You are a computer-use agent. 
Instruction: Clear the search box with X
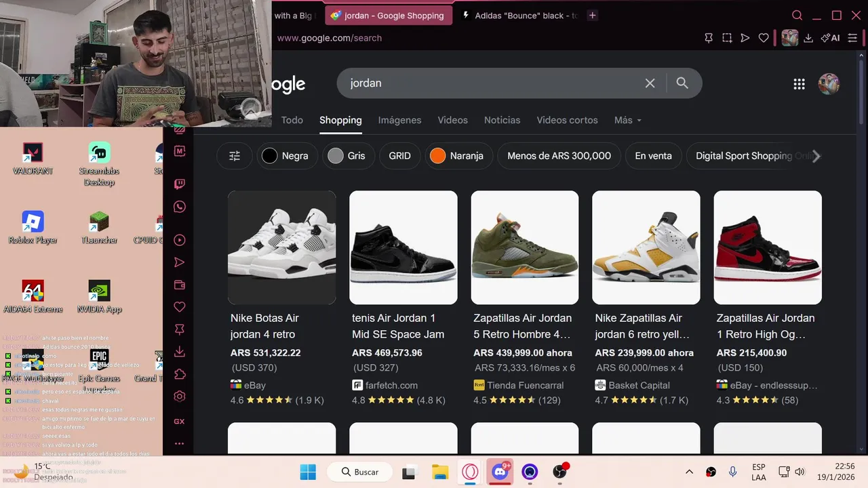[650, 83]
